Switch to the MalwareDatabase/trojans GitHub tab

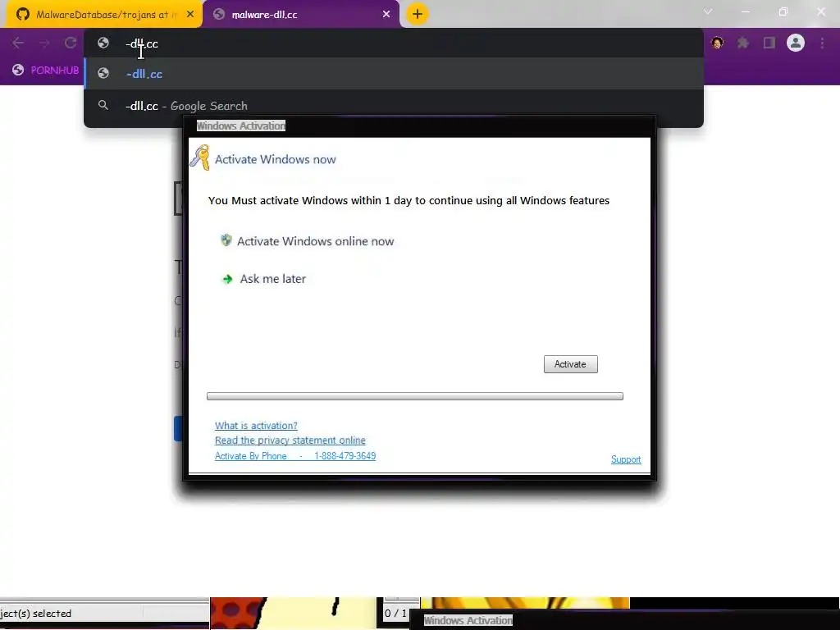click(104, 15)
